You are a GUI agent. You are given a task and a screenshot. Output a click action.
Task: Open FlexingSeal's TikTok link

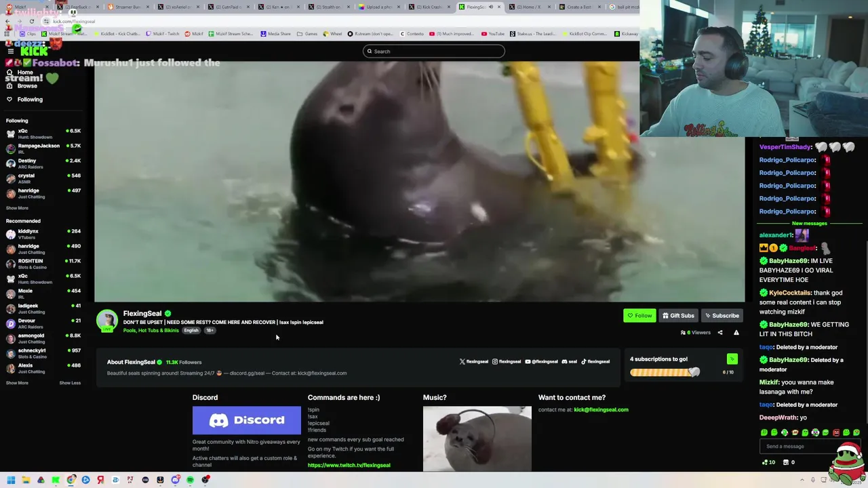[x=595, y=362]
